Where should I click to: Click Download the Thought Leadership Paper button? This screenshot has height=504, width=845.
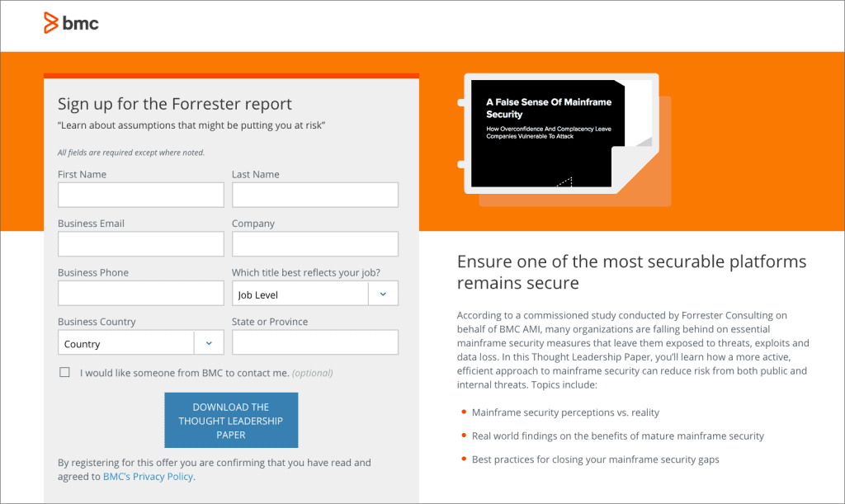coord(231,420)
